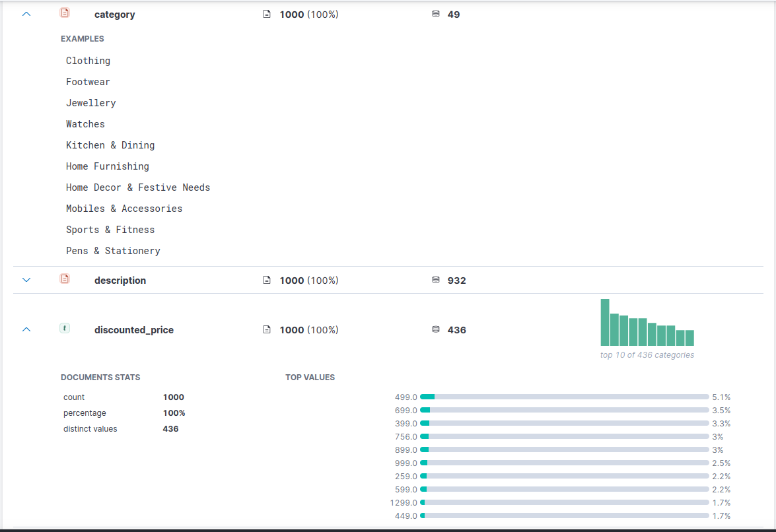Click the keyword type icon beside discounted_price
This screenshot has height=532, width=776.
65,328
